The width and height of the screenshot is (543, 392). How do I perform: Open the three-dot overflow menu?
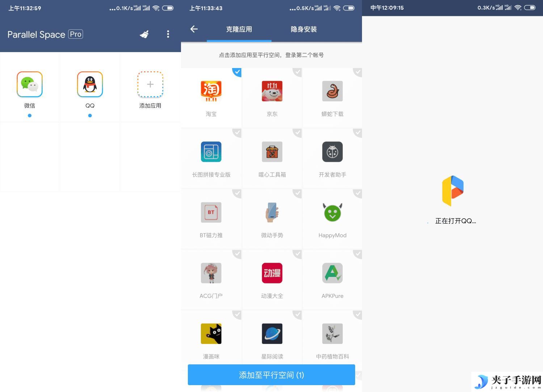168,34
